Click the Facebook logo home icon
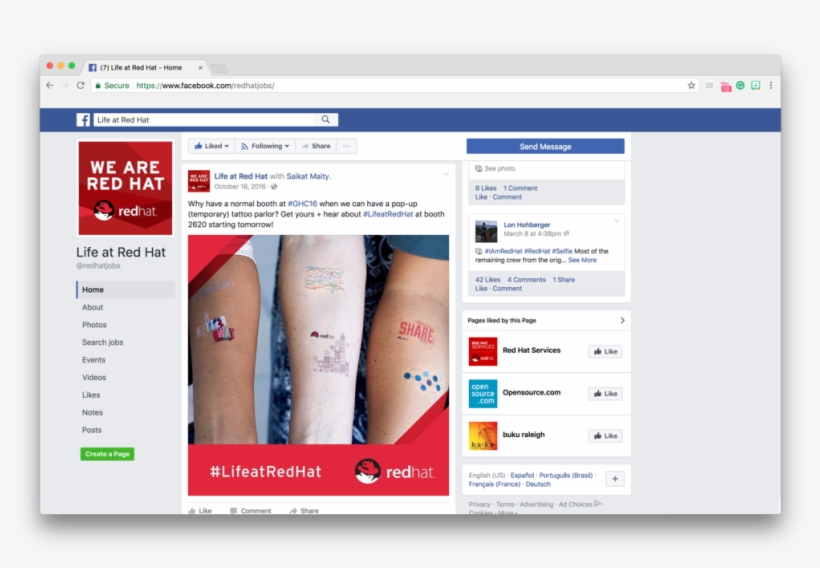 [83, 120]
